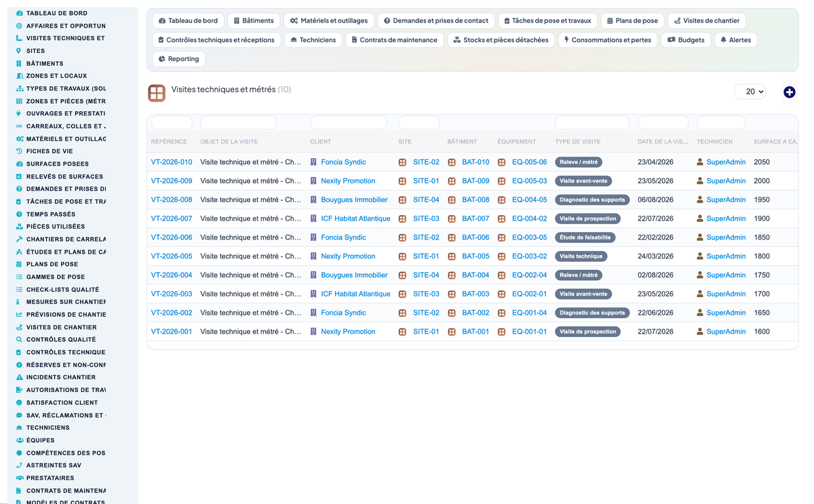Viewport: 814px width, 504px height.
Task: Click the Référence filter field
Action: point(172,123)
